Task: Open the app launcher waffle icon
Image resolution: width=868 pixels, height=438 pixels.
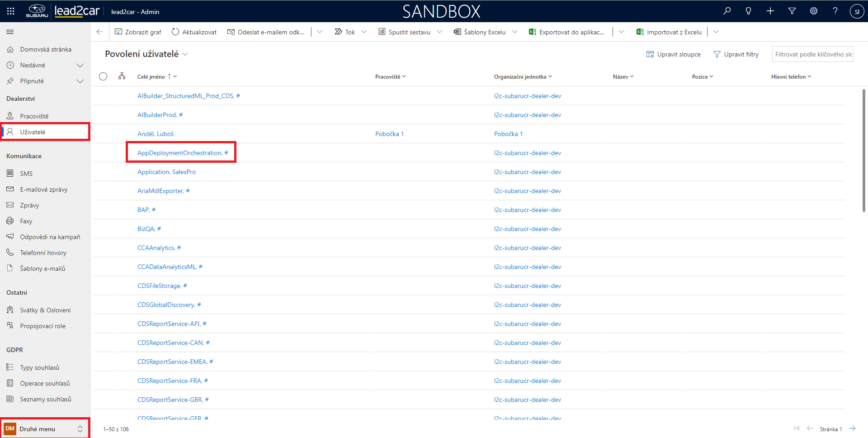Action: tap(11, 11)
